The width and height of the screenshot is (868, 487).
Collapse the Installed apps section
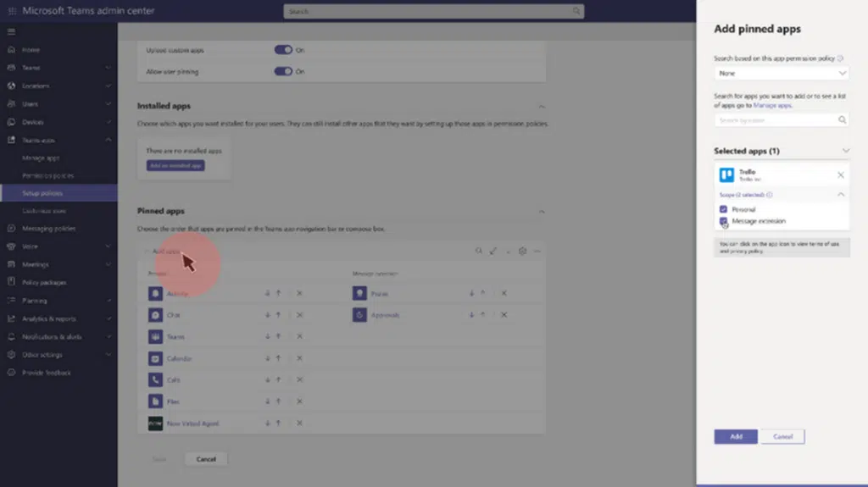542,106
